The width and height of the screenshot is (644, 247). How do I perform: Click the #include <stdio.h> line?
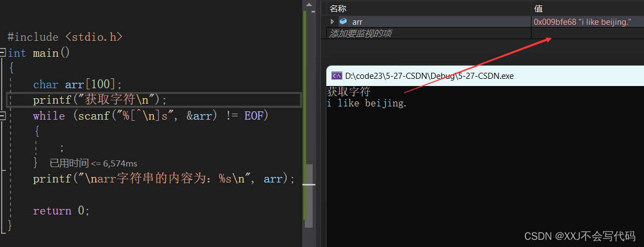[x=65, y=37]
